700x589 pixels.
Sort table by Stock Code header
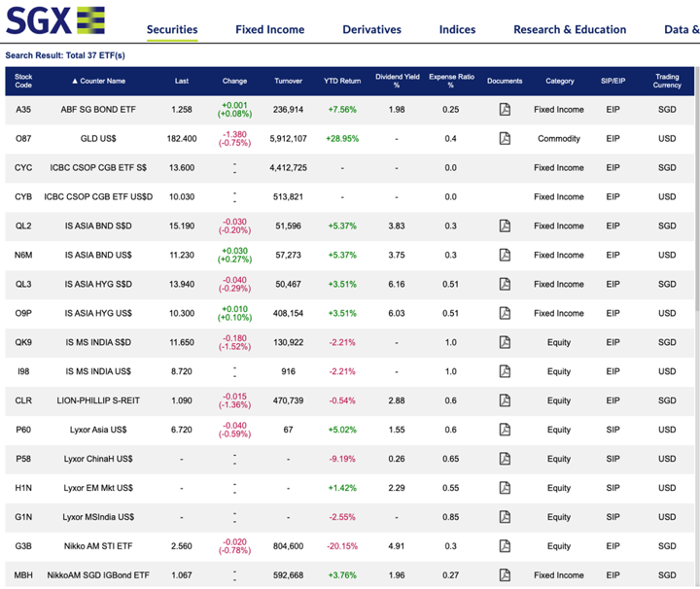click(x=23, y=81)
